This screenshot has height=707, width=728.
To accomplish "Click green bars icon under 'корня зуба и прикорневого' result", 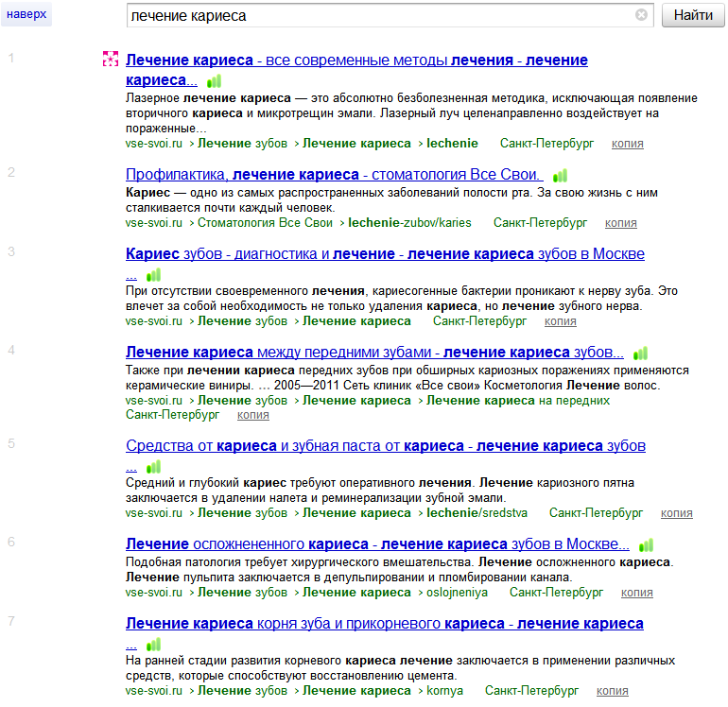I will click(154, 645).
